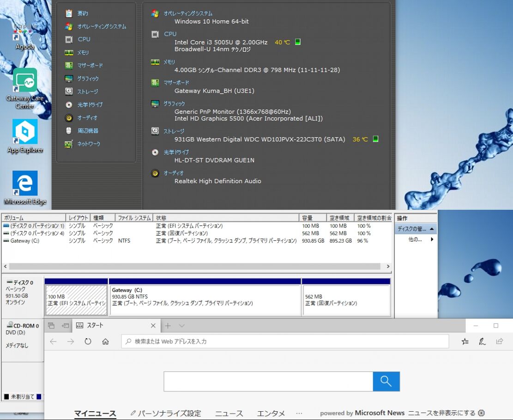Refresh the page in Edge
This screenshot has width=513, height=420.
tap(88, 341)
